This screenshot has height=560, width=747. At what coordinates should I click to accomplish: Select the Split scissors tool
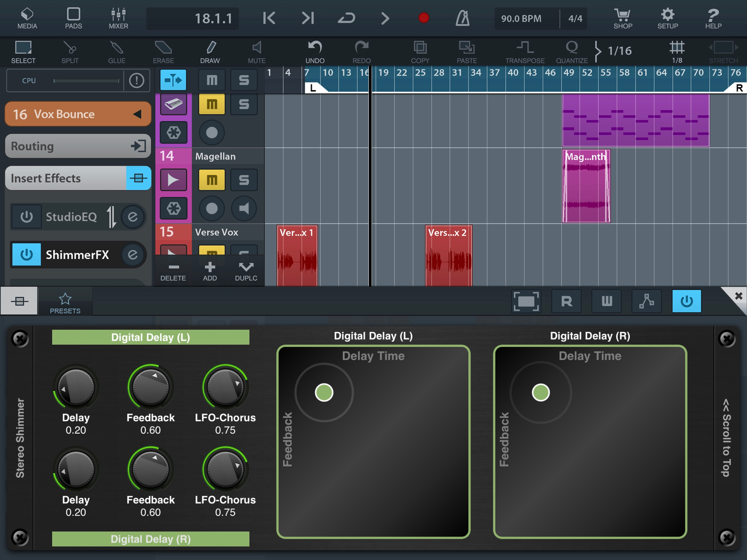(70, 52)
